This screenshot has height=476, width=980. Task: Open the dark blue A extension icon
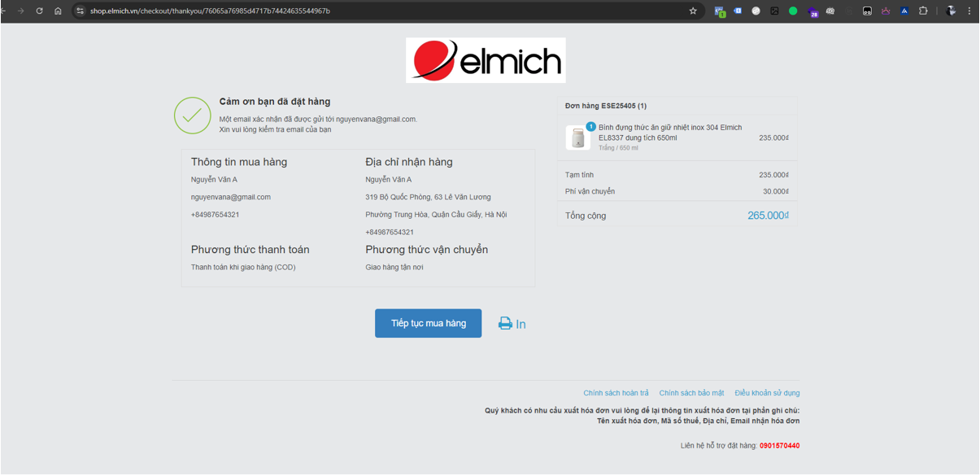pos(904,11)
